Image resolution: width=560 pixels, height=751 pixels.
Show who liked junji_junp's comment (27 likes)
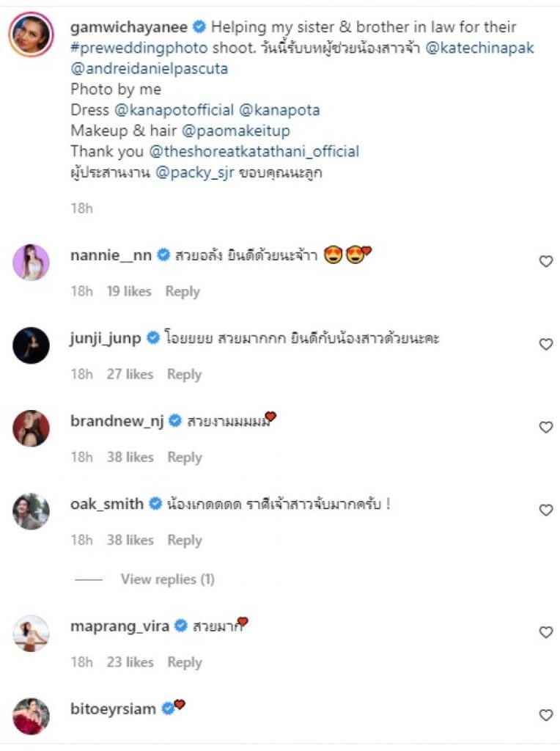pyautogui.click(x=128, y=374)
